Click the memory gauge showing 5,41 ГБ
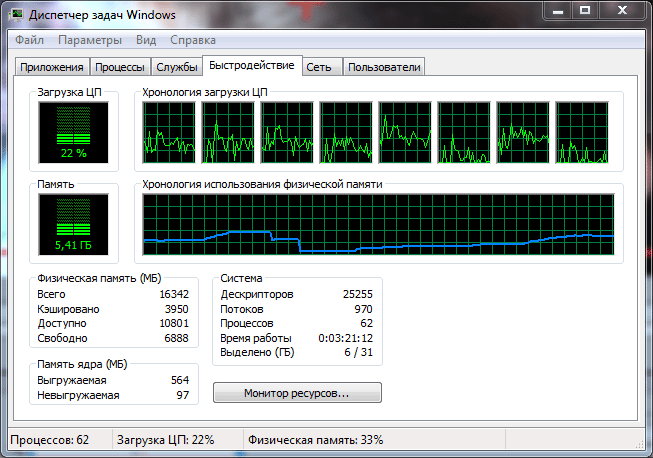The height and width of the screenshot is (458, 653). (x=74, y=224)
